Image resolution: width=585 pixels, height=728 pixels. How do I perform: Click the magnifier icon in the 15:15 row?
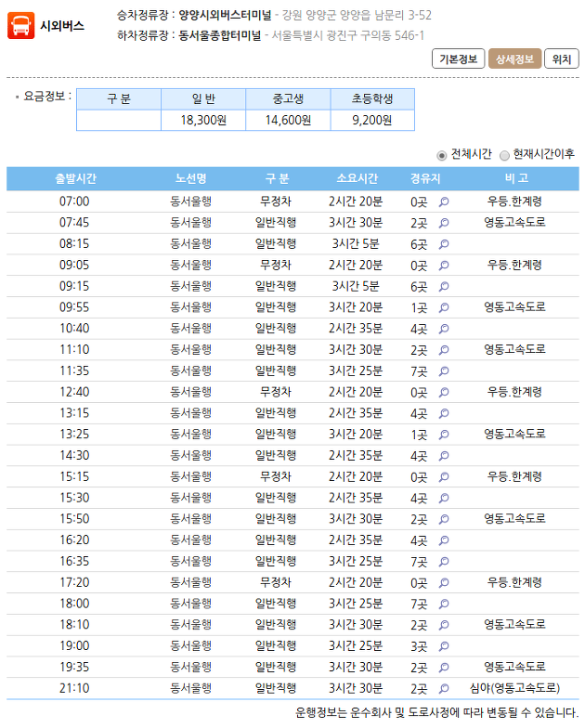(444, 477)
